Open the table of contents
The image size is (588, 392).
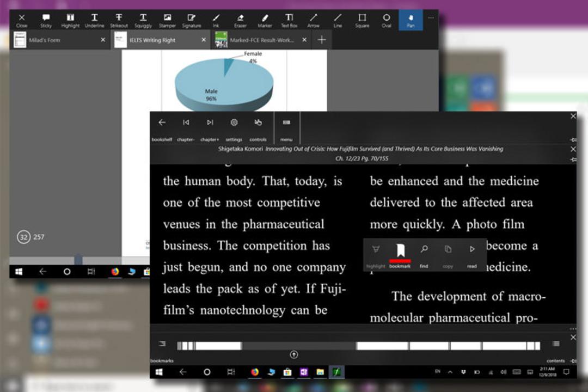(x=556, y=351)
